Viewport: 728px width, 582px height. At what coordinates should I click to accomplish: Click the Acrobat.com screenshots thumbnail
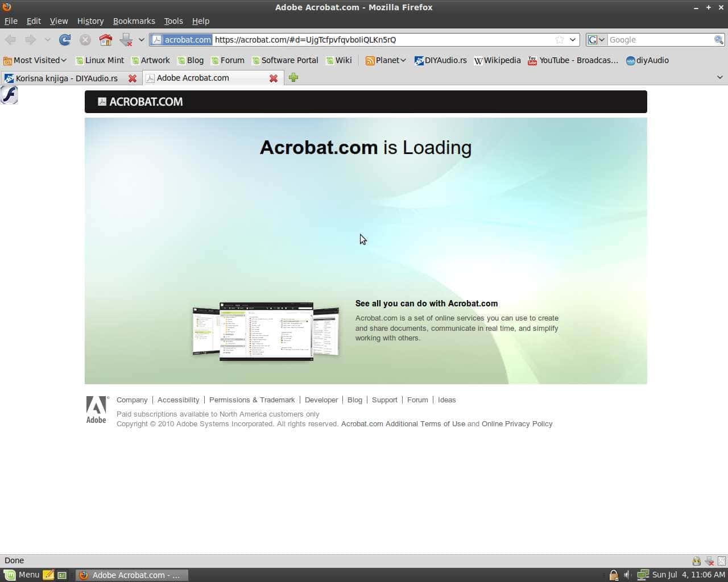tap(266, 331)
